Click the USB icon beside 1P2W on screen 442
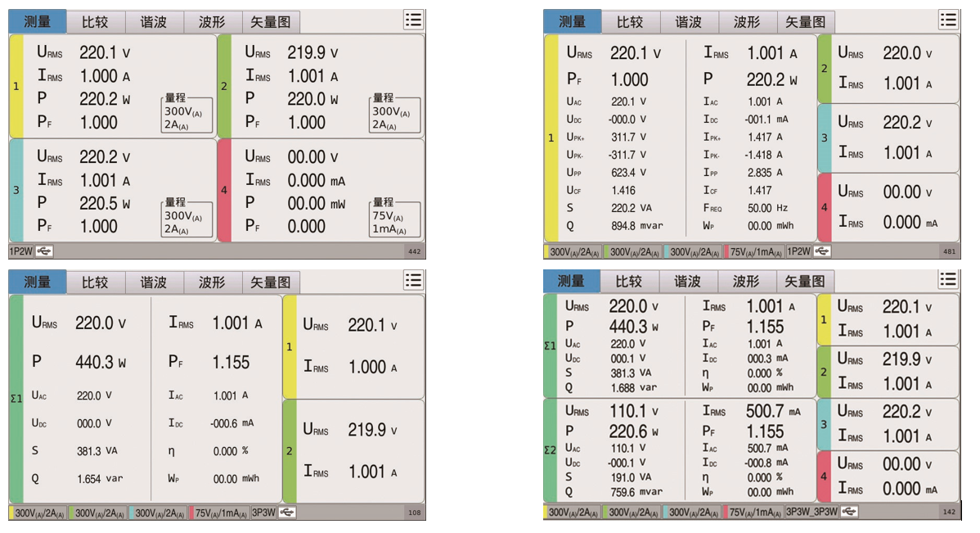This screenshot has height=533, width=980. (44, 251)
